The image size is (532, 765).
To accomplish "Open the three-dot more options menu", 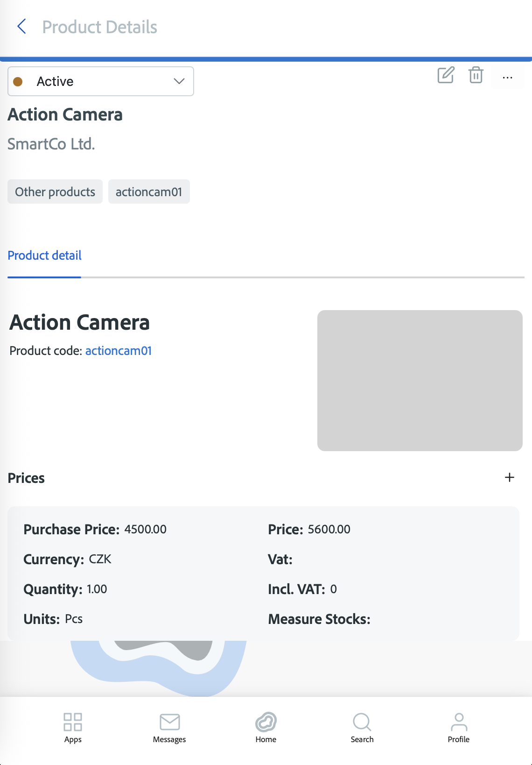I will click(x=507, y=78).
